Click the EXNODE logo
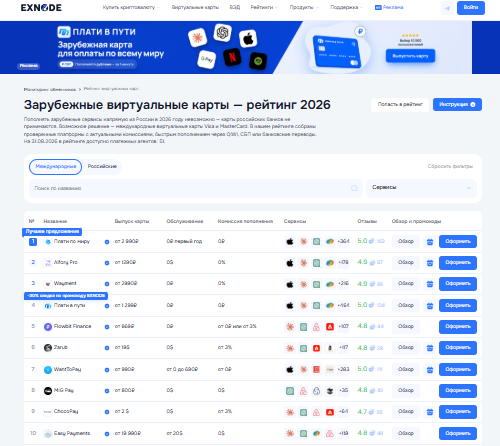 (41, 8)
